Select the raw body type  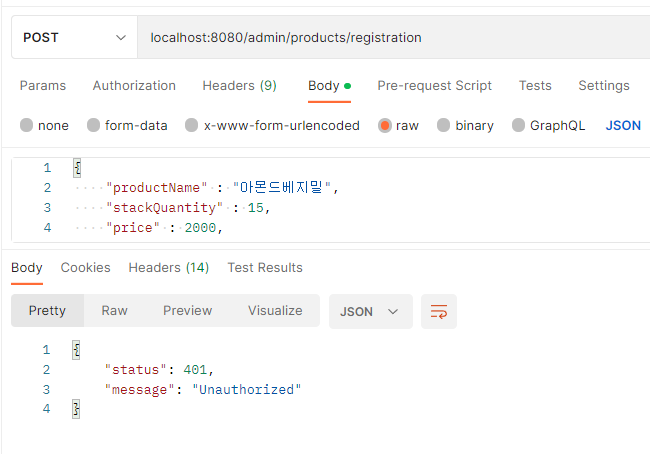pos(398,125)
